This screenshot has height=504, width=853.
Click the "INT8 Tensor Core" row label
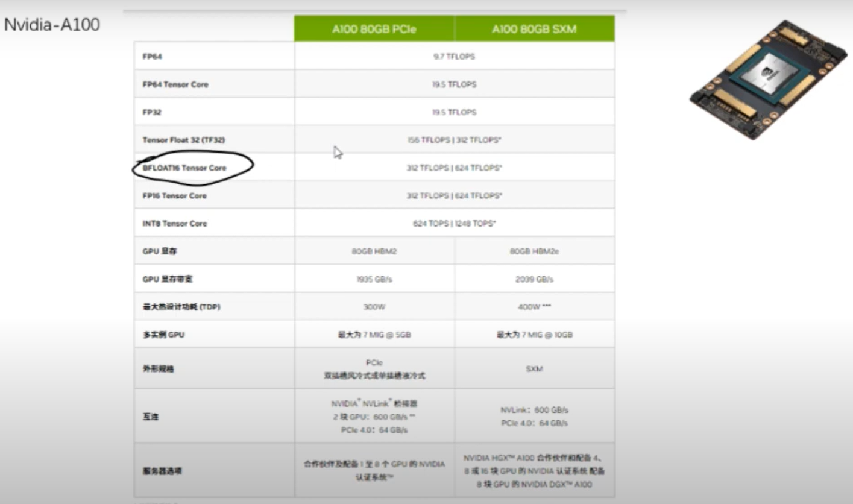click(x=175, y=223)
